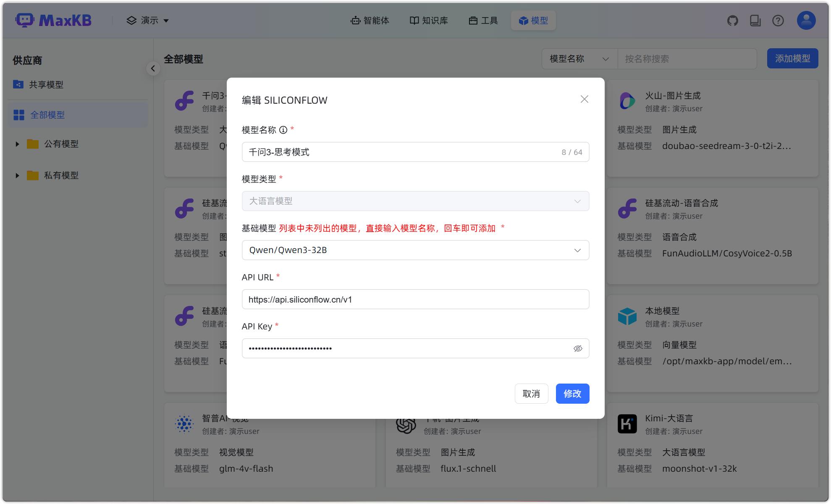Open the 演示 workspace switcher
The width and height of the screenshot is (831, 504).
pyautogui.click(x=147, y=20)
